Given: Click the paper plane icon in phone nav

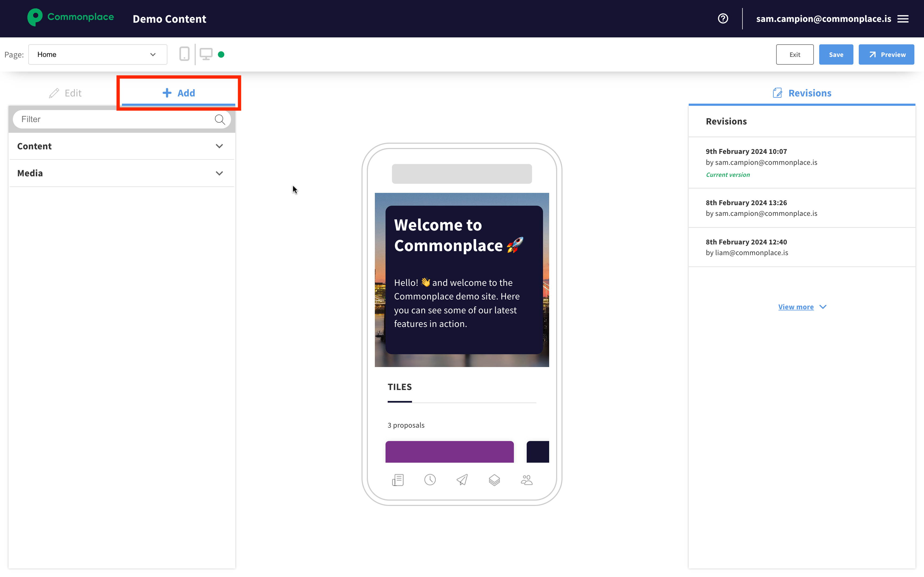Looking at the screenshot, I should click(462, 480).
